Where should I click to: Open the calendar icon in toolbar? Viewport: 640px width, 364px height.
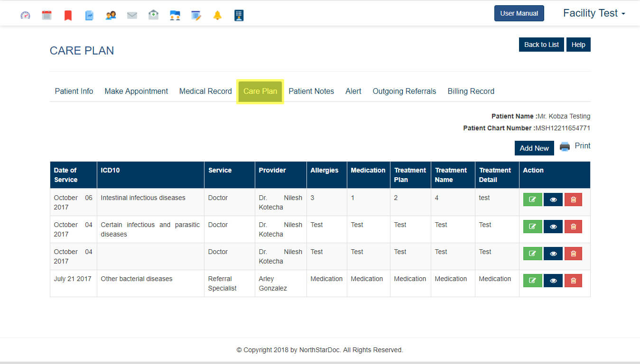(x=46, y=15)
